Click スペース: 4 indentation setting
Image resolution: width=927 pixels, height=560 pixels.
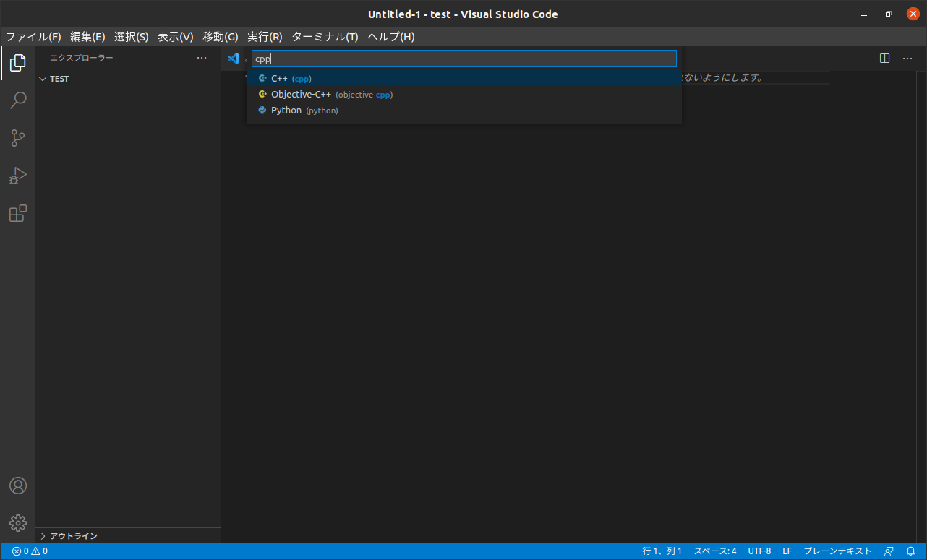[715, 551]
